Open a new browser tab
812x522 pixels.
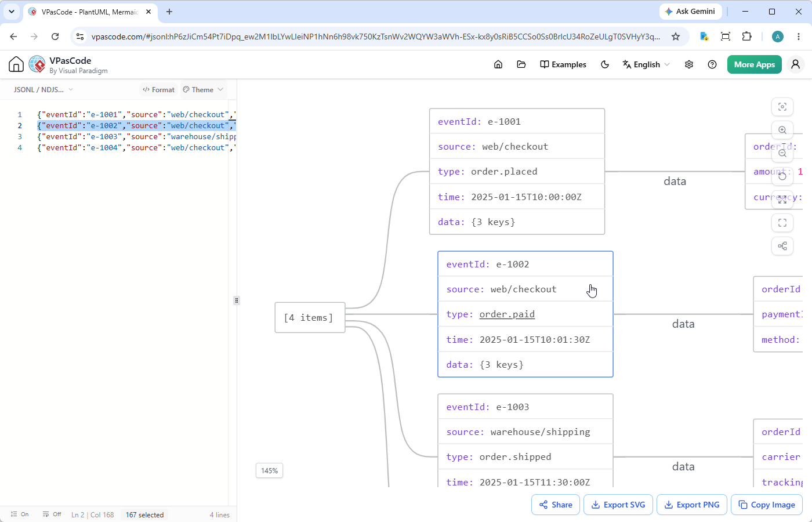pyautogui.click(x=169, y=12)
